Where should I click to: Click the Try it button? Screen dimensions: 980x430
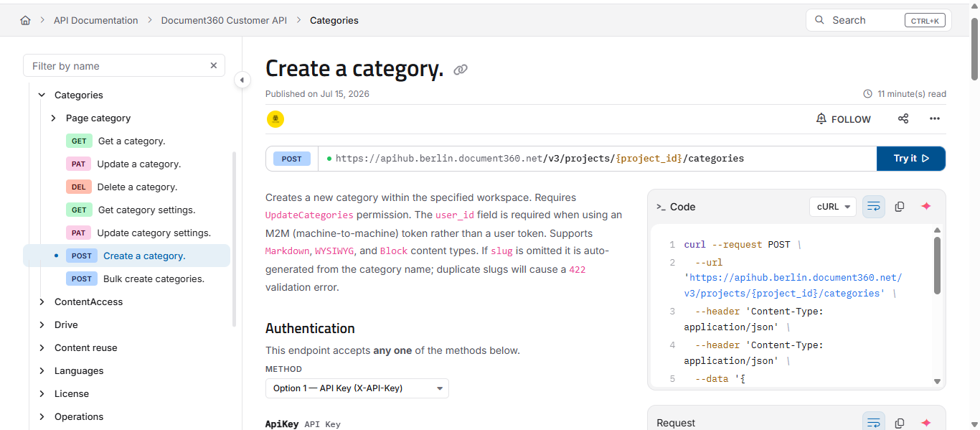coord(911,159)
